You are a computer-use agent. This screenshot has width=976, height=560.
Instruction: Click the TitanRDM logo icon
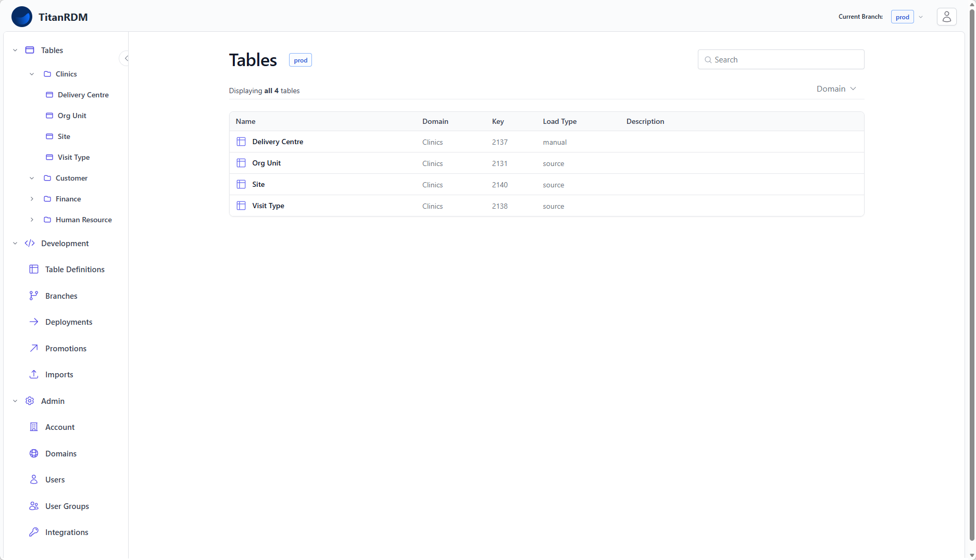(22, 17)
